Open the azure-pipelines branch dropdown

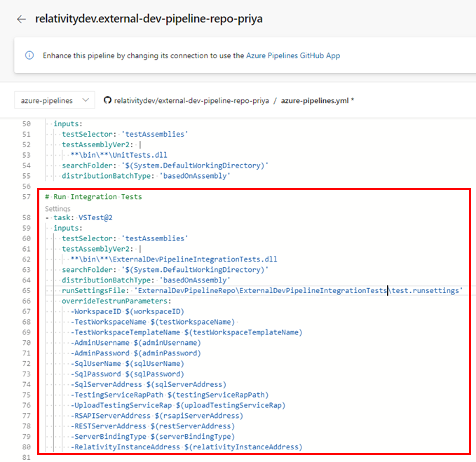point(55,100)
